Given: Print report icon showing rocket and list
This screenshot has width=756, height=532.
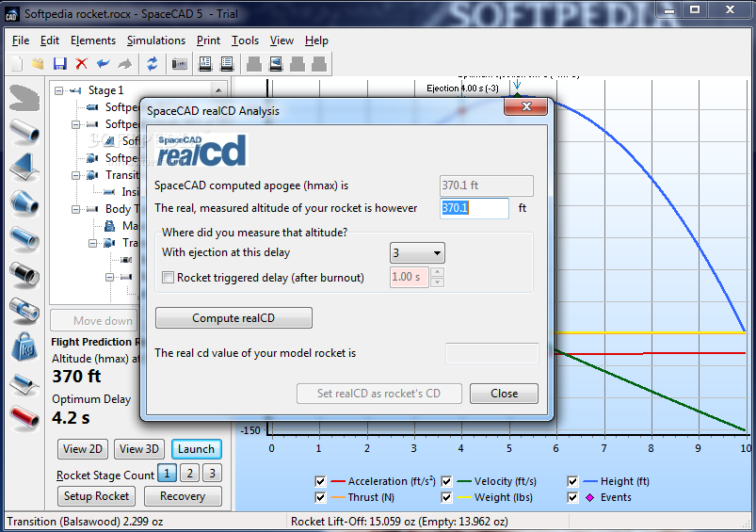Looking at the screenshot, I should pos(205,64).
